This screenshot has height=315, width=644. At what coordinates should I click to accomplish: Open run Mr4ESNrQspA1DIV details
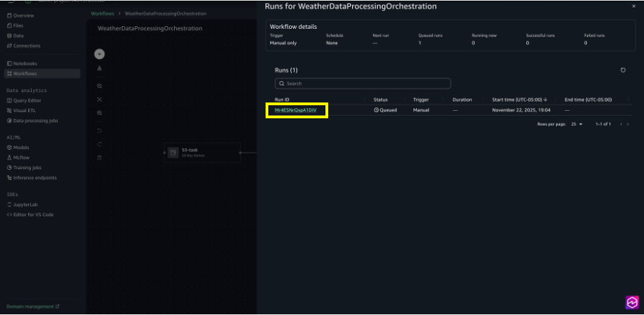[295, 110]
